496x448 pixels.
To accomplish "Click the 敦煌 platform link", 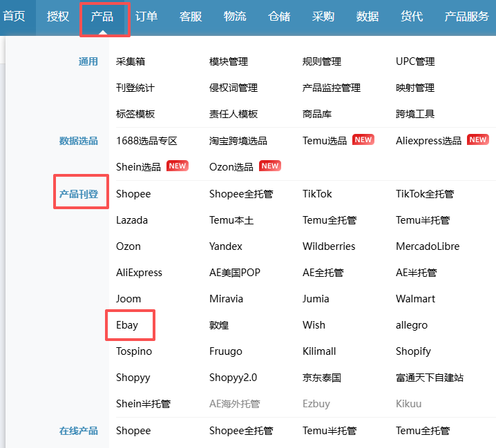I will pos(219,325).
